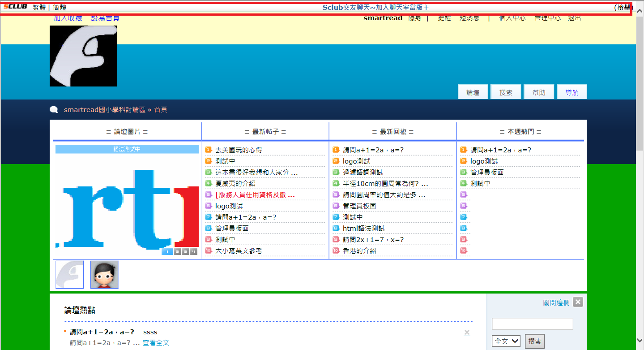644x350 pixels.
Task: Switch slideshow to image number 4
Action: 193,251
